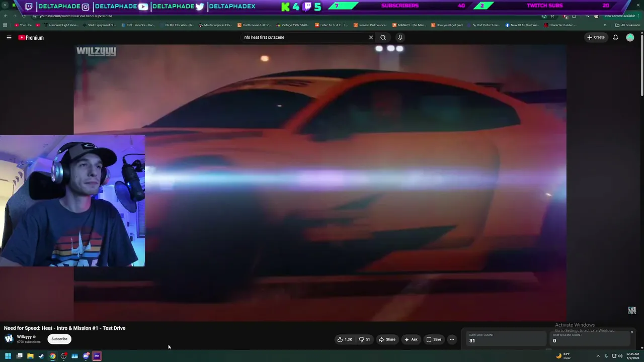The image size is (644, 362).
Task: Open the notifications bell
Action: (x=615, y=37)
